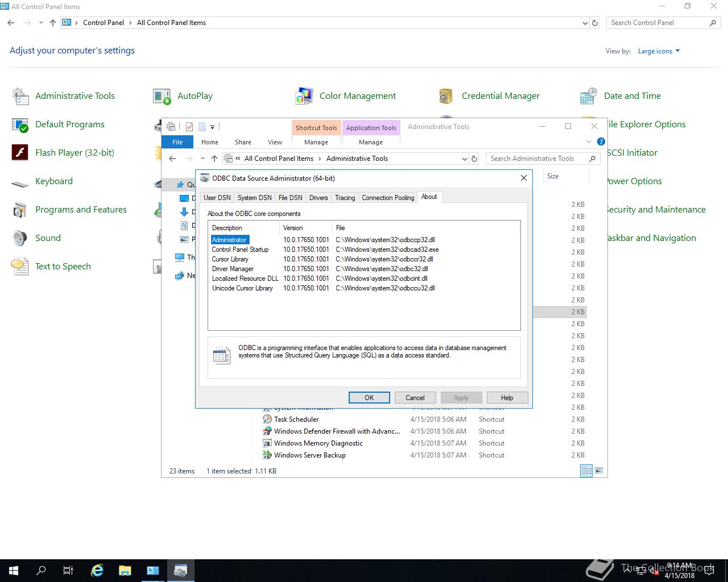728x582 pixels.
Task: Open Administrative Tools in Control Panel
Action: tap(20, 96)
